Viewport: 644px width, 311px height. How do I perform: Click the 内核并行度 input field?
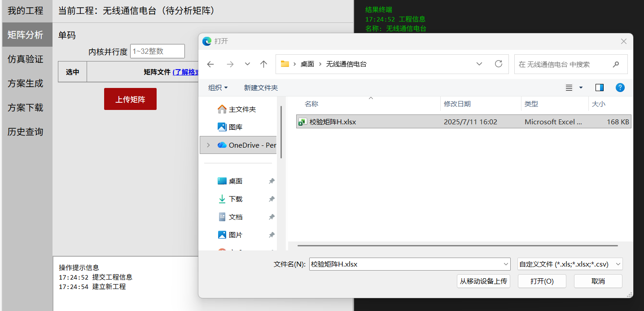click(x=157, y=51)
